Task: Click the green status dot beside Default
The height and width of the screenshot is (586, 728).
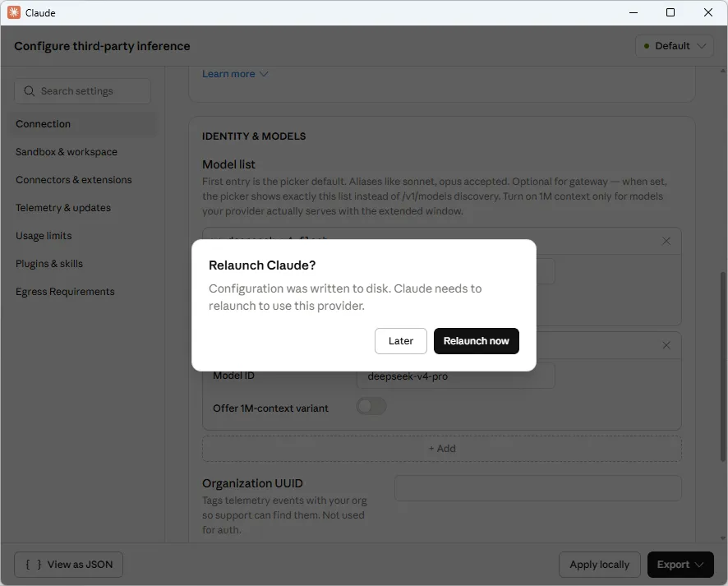Action: point(647,46)
